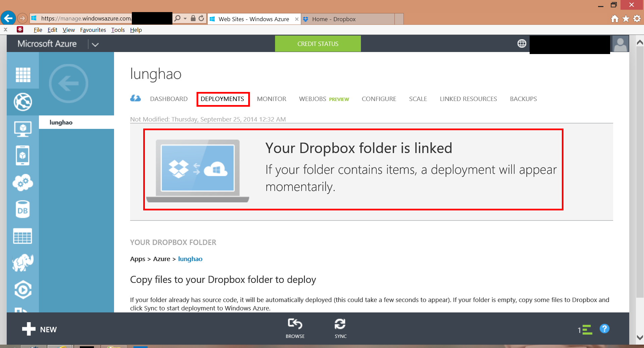Expand the Microsoft Azure header dropdown chevron
This screenshot has height=348, width=644.
tap(95, 44)
